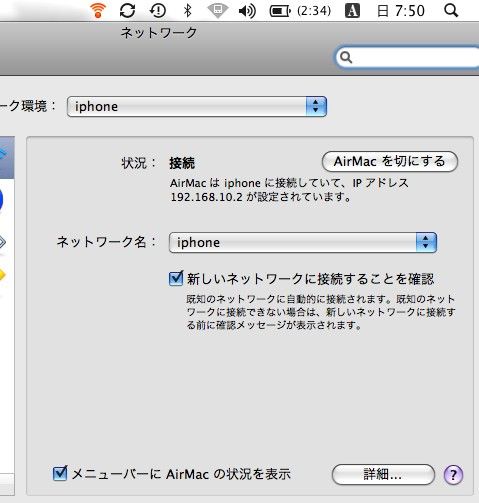Image resolution: width=479 pixels, height=503 pixels.
Task: Toggle 新しいネットワークに接続することを確認 checkbox
Action: pos(176,278)
